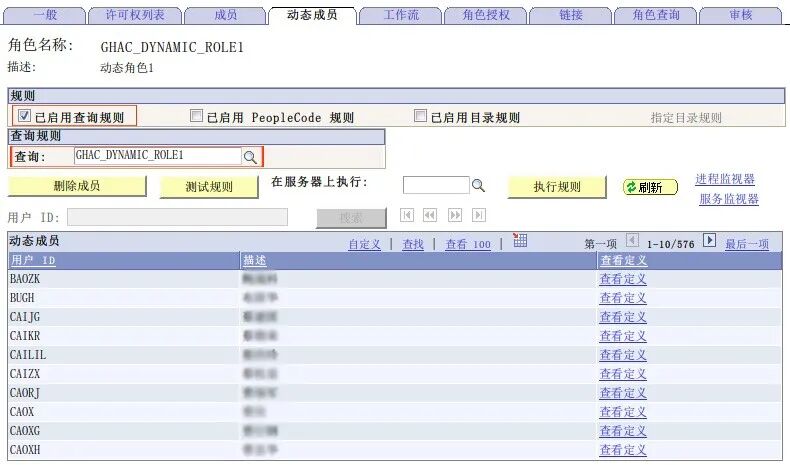
Task: Click the 查询 input field
Action: (x=158, y=156)
